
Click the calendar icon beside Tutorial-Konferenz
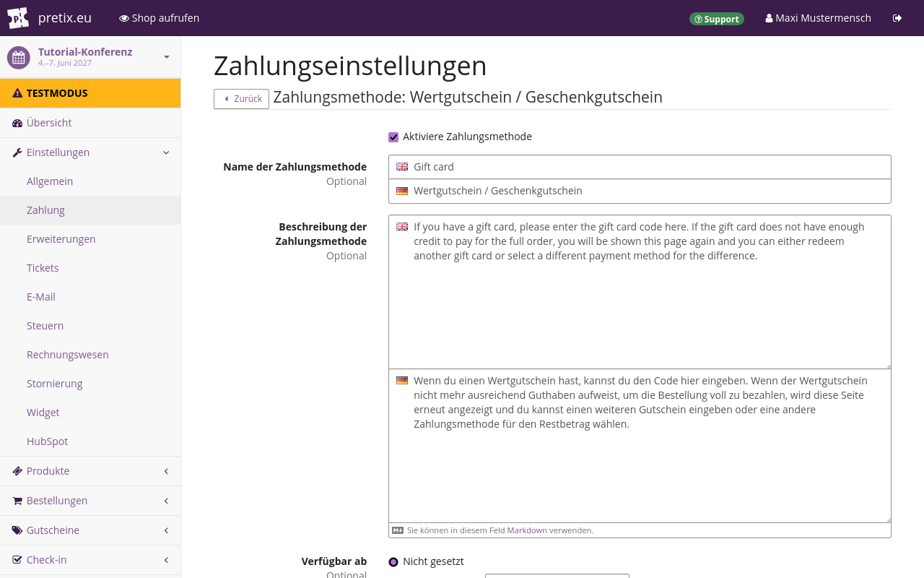[19, 57]
